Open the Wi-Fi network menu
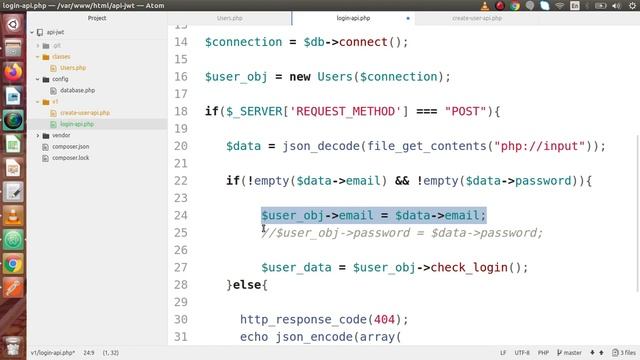This screenshot has width=640, height=360. (560, 5)
